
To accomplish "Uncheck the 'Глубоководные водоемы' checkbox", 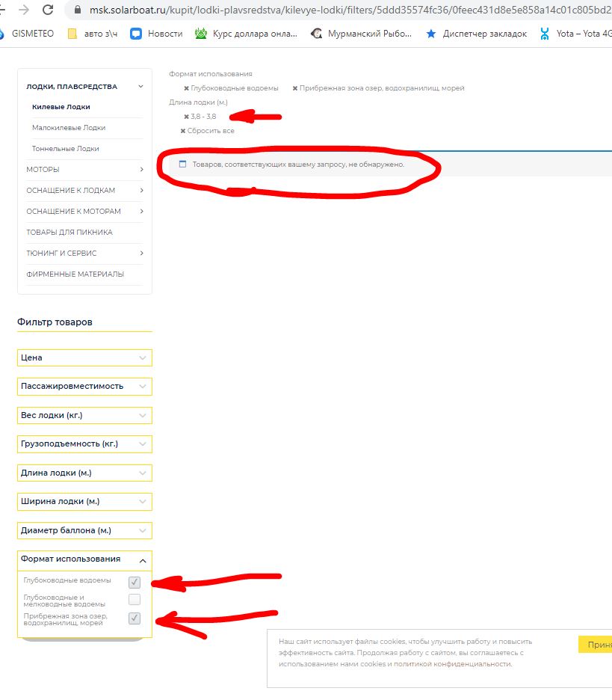I will [x=135, y=582].
